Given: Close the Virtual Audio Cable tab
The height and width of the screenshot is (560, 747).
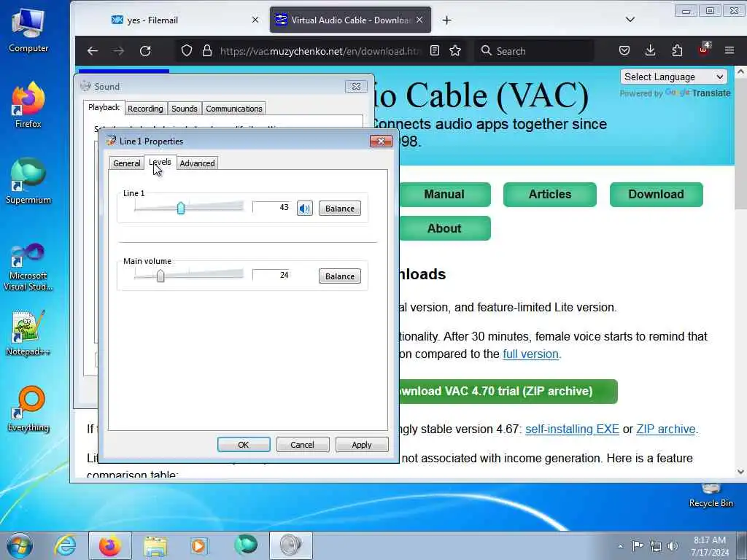Looking at the screenshot, I should click(419, 20).
